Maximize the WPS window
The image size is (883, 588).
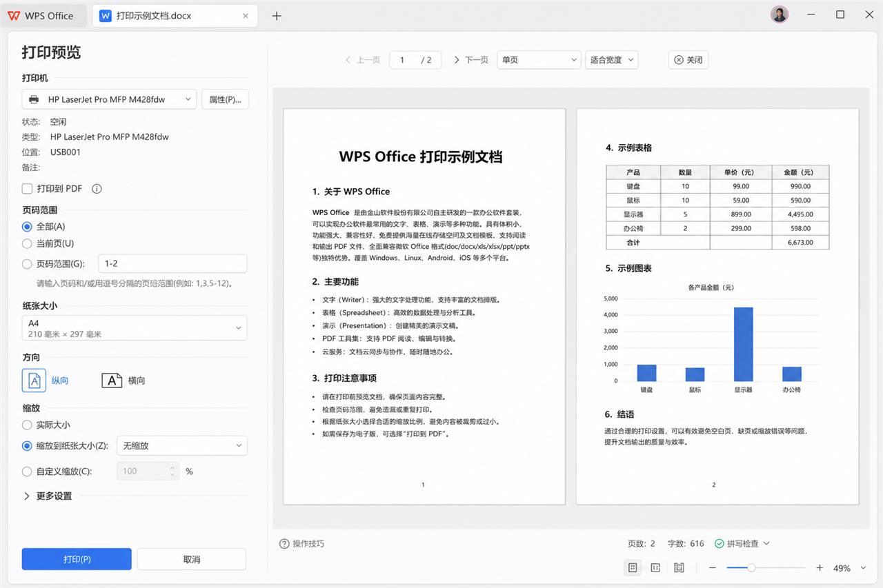point(840,14)
